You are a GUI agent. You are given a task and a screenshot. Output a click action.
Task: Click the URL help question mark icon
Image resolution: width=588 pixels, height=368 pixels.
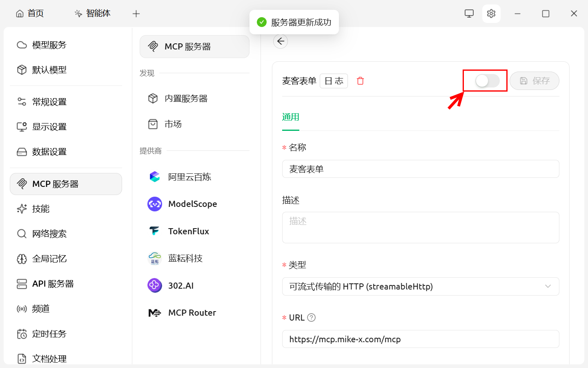311,318
